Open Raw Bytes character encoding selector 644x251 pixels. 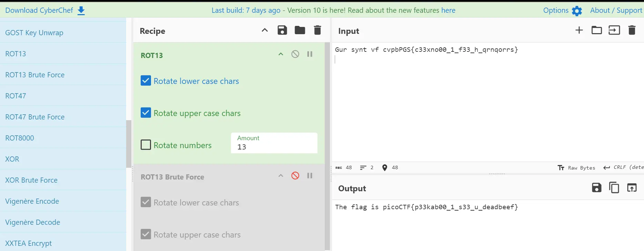point(576,167)
